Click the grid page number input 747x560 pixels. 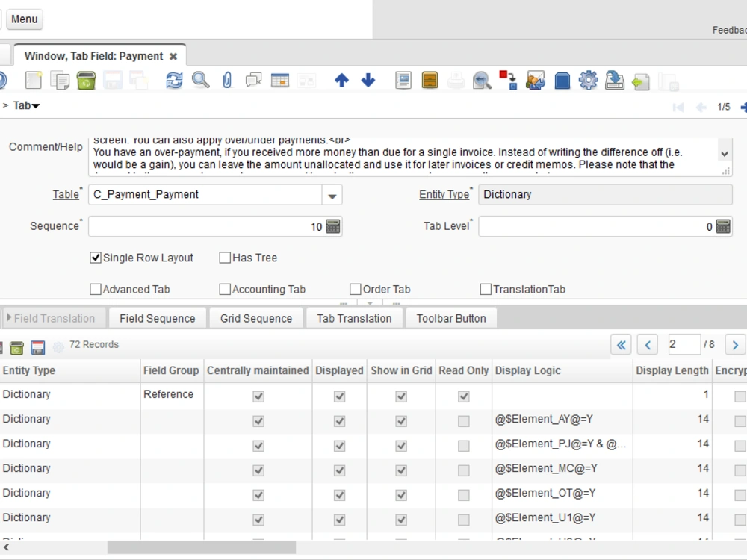click(x=684, y=344)
